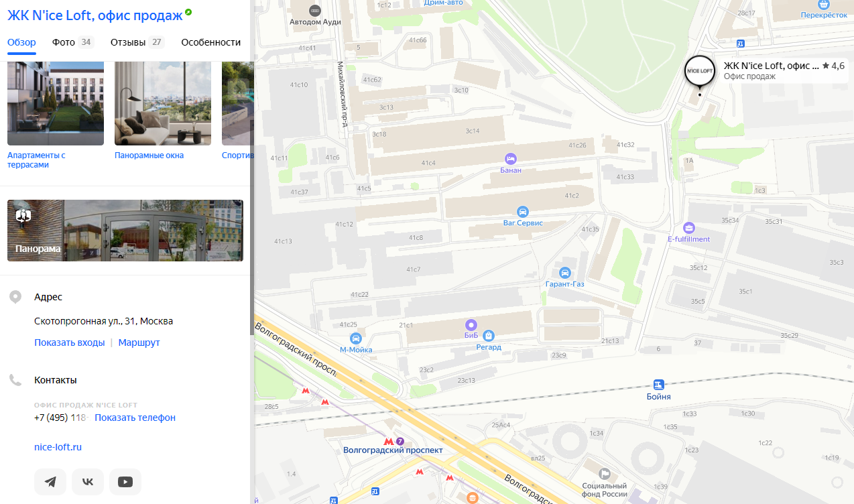This screenshot has width=854, height=504.
Task: Open the Telegram social link
Action: coord(50,482)
